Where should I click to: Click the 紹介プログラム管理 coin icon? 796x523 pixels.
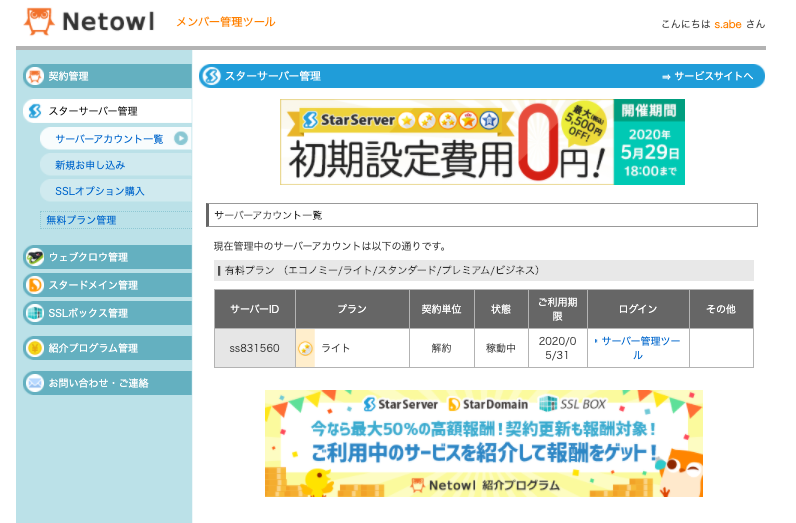(34, 348)
